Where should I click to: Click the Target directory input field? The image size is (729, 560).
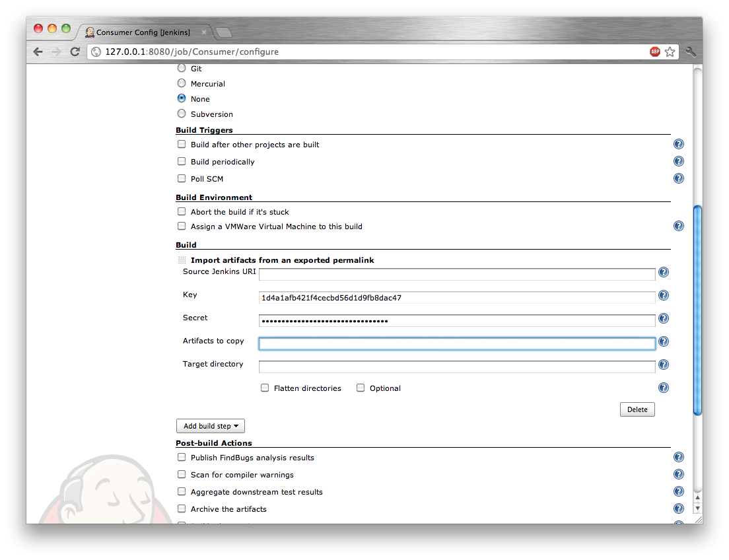(457, 367)
